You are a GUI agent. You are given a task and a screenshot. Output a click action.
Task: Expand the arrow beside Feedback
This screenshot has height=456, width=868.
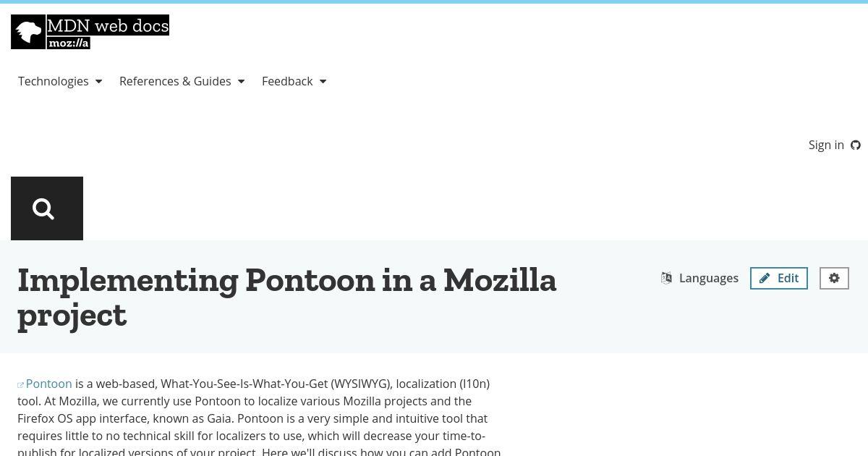(x=323, y=82)
